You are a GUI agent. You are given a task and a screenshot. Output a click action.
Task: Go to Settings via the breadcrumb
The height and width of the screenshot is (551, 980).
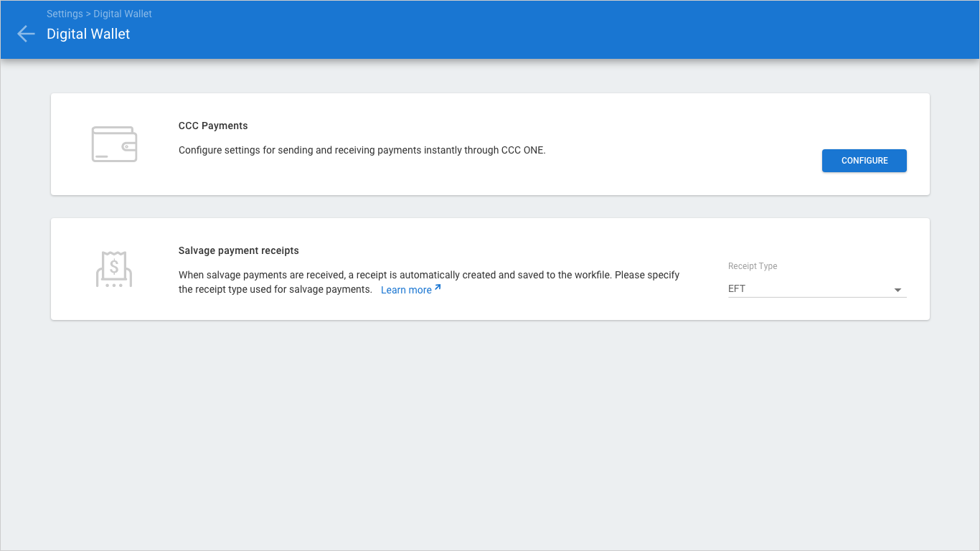[x=65, y=14]
